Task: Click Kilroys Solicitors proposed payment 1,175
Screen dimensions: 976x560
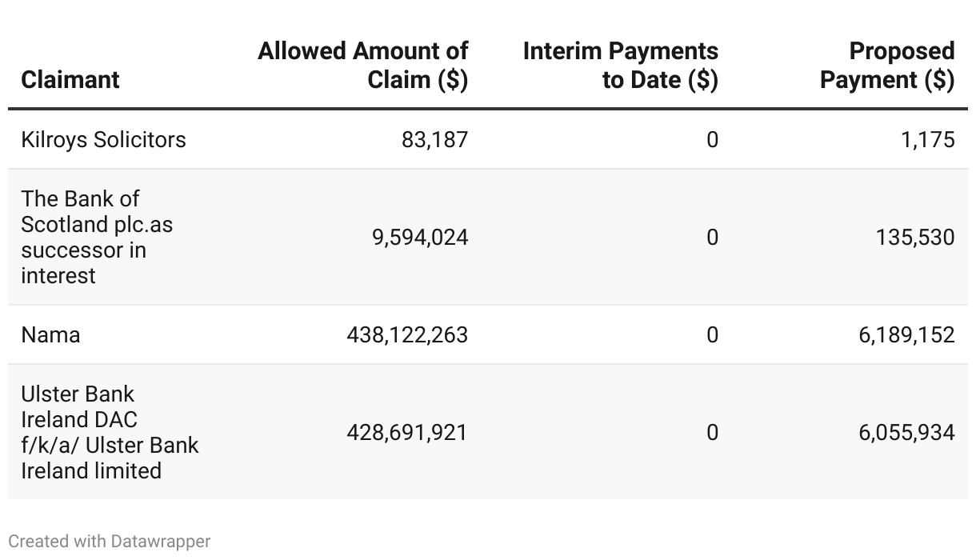Action: [927, 139]
